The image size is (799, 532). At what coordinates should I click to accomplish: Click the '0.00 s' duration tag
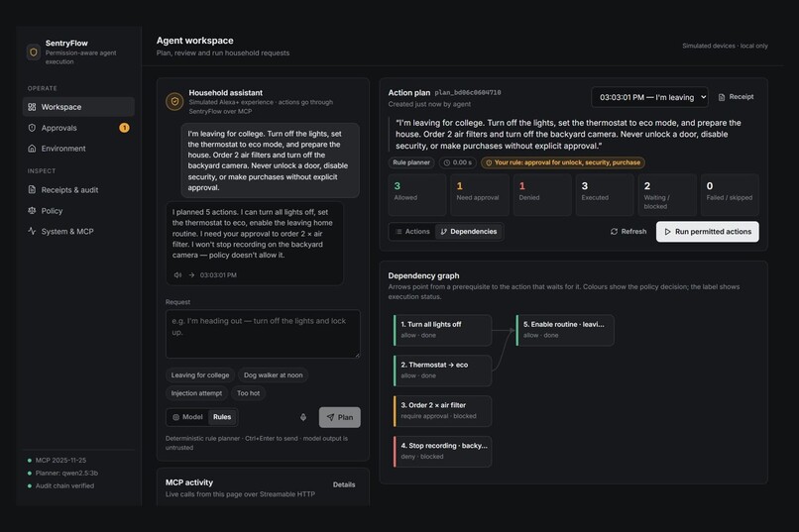(x=458, y=162)
